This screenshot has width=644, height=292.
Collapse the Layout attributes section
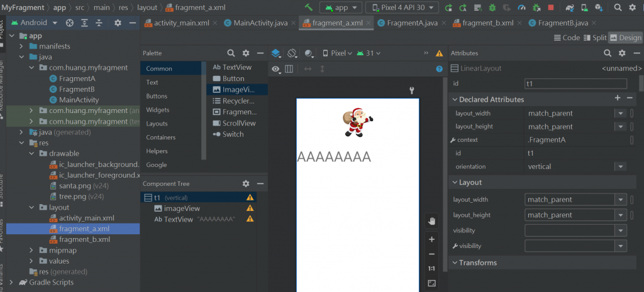[455, 183]
